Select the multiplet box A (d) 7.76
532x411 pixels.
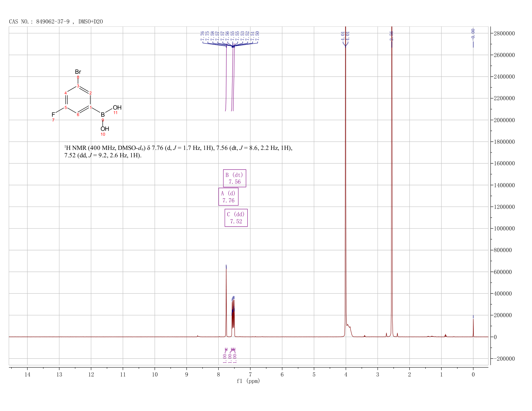point(228,197)
